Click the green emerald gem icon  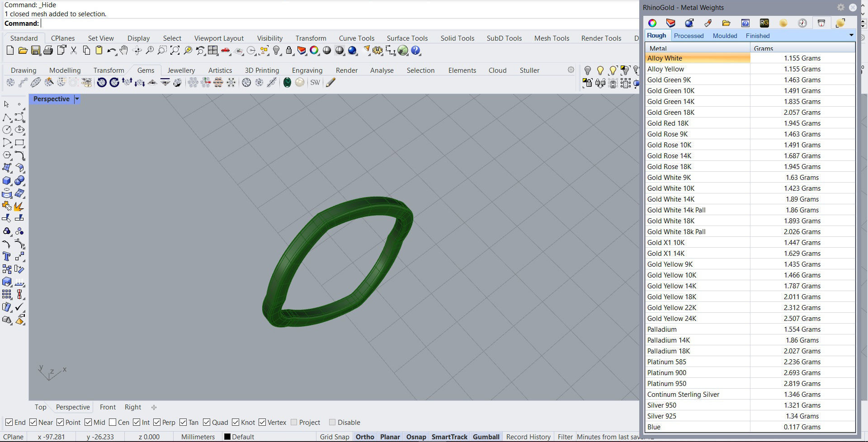pos(287,82)
